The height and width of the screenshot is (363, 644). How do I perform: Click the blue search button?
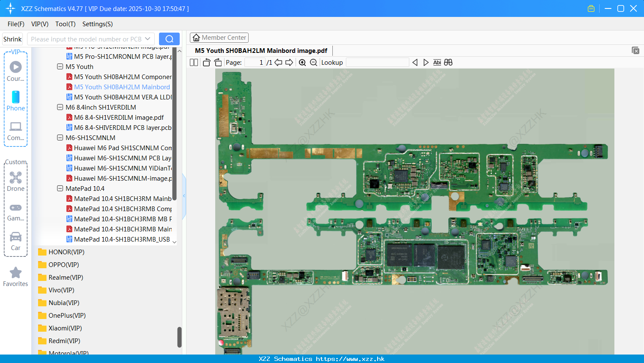coord(169,39)
